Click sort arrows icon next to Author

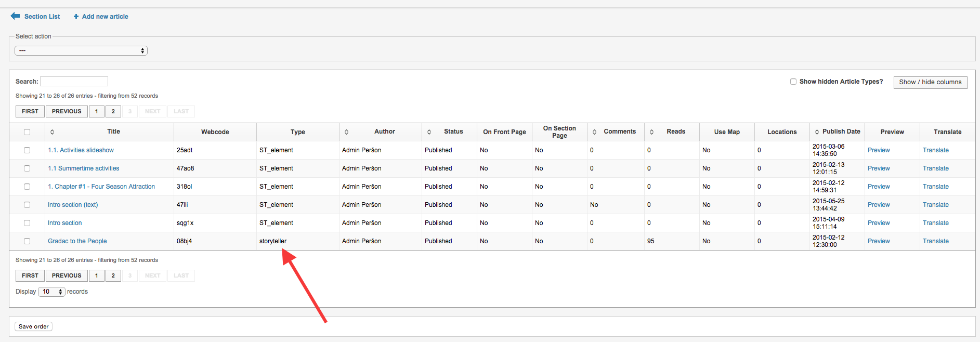346,132
